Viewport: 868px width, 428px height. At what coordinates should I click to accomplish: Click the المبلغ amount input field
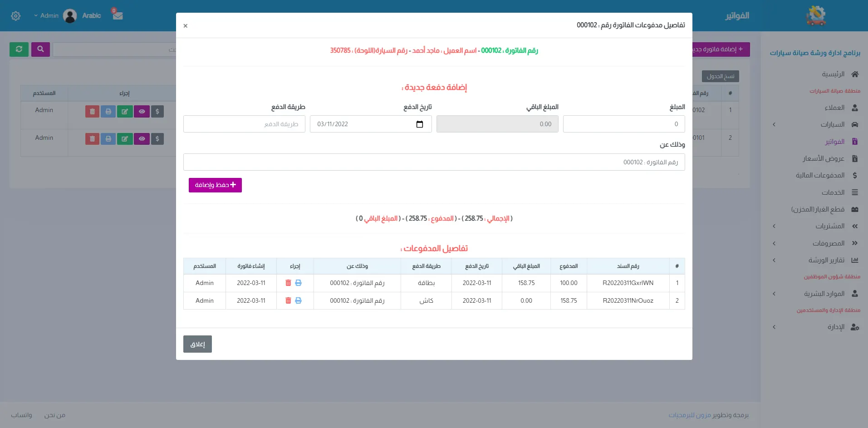coord(623,124)
